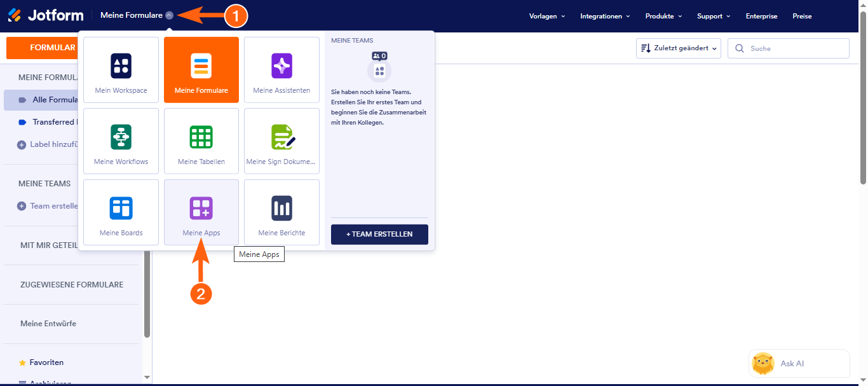868x386 pixels.
Task: Open the Enterprise nav item
Action: click(761, 16)
